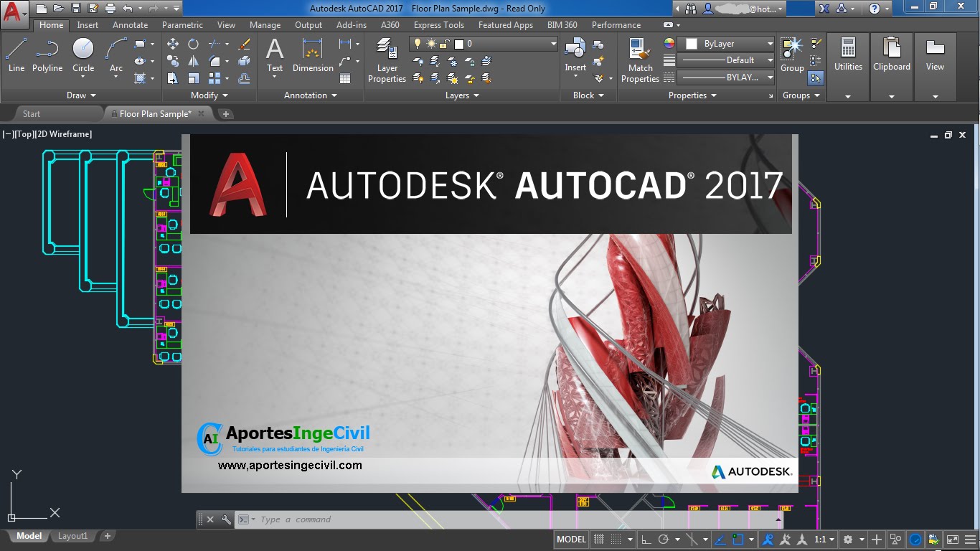
Task: Click the AutoCAD application menu button
Action: [x=15, y=13]
